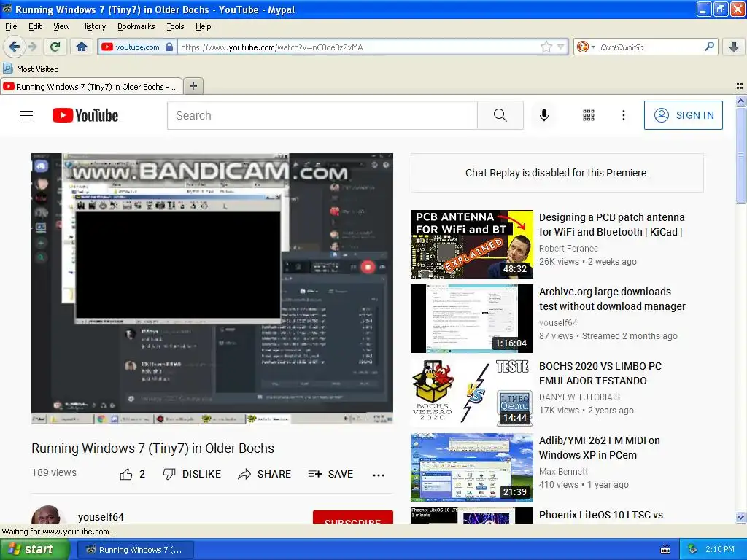Screen dimensions: 747x560
Task: Click the SAVE to playlist button
Action: pos(330,474)
